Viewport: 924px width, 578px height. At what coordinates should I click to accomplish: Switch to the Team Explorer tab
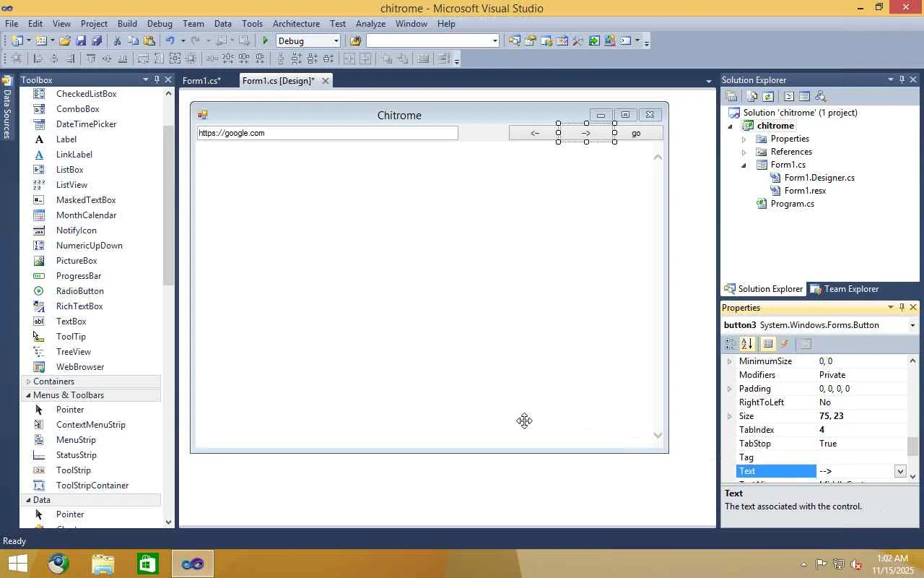pos(844,289)
